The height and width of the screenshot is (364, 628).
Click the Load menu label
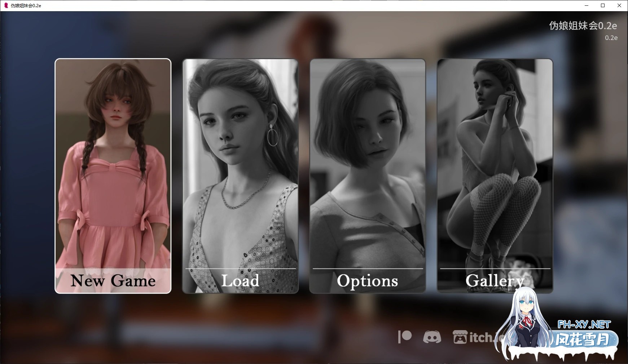240,281
